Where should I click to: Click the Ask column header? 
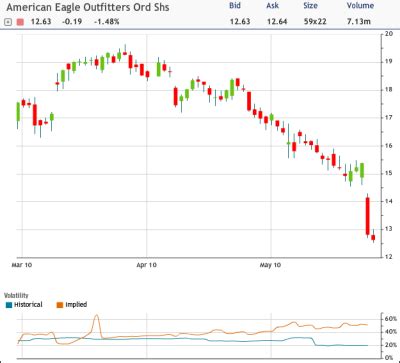[272, 6]
